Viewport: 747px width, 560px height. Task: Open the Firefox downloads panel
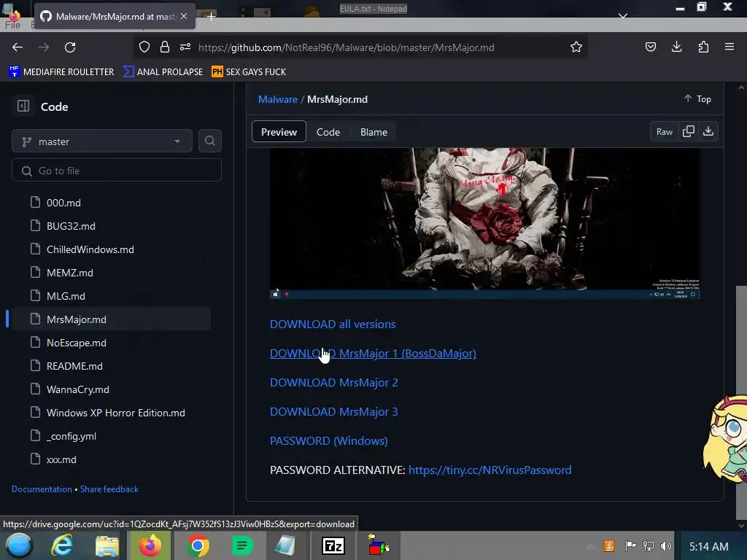pyautogui.click(x=676, y=47)
